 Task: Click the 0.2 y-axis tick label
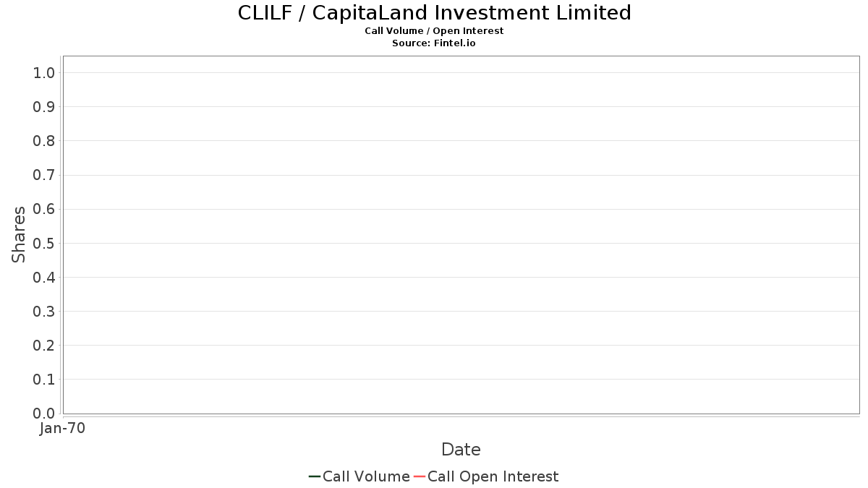[x=44, y=346]
